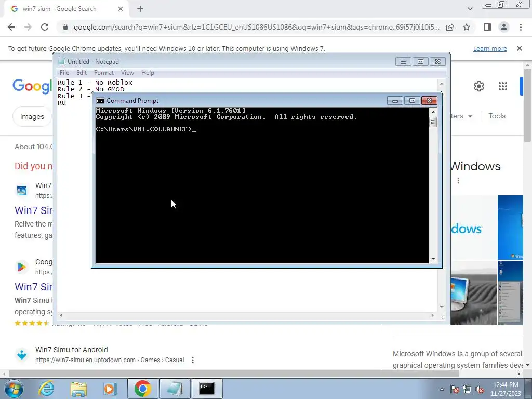Click Action Center flag tray icon
This screenshot has height=399, width=532.
(455, 390)
